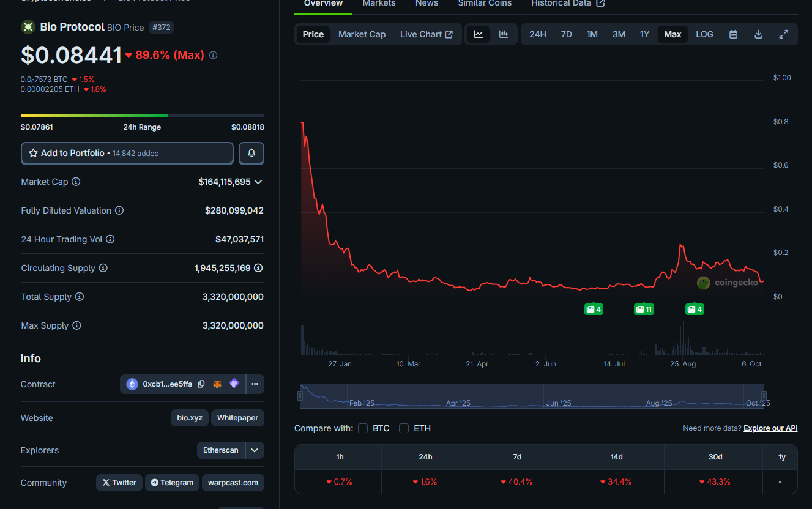Set chart range to 3M
The height and width of the screenshot is (509, 812).
(619, 34)
